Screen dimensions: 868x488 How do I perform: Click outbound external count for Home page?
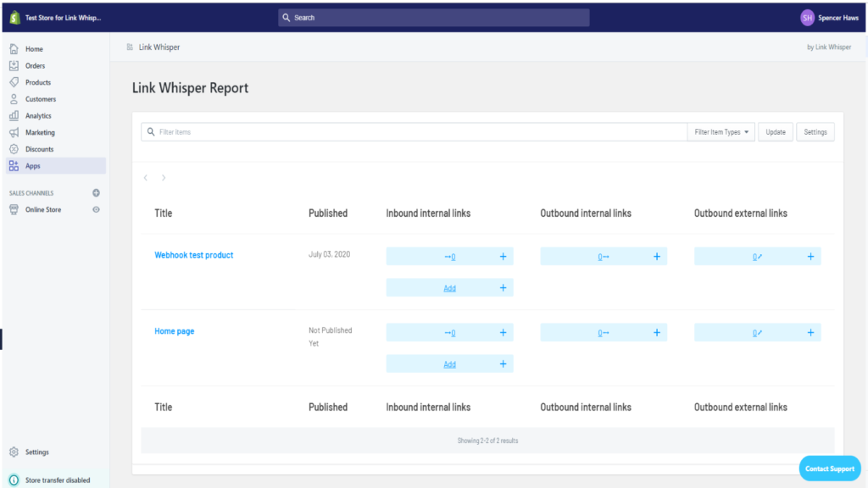point(757,333)
